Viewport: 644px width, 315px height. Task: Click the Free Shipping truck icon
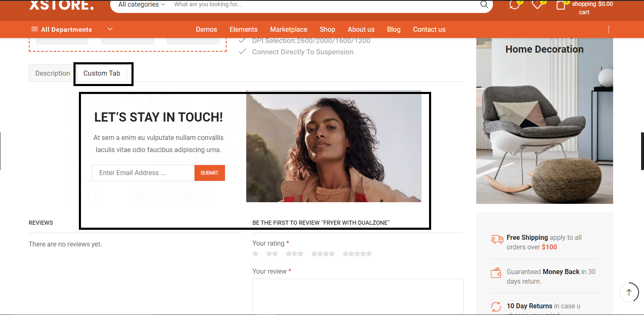[497, 239]
